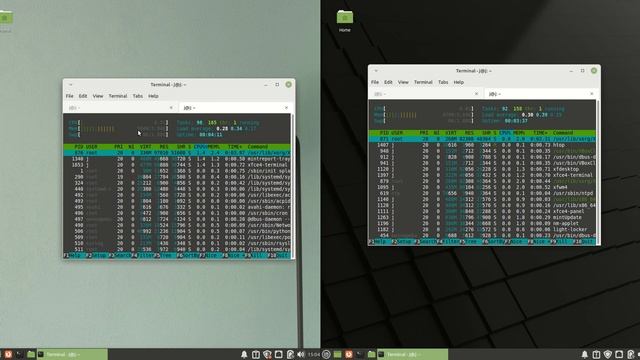This screenshot has height=360, width=640.
Task: Click F3 Search in dark-desktop htop
Action: coord(425,242)
